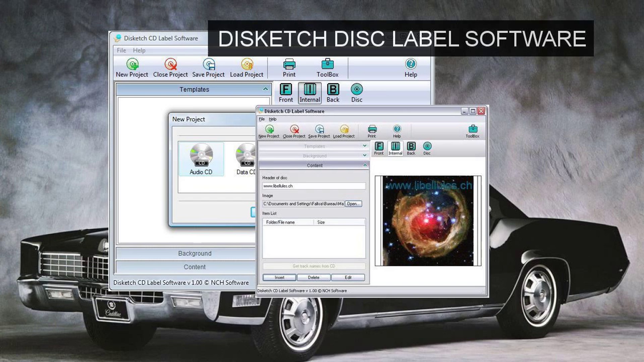
Task: Click Close Project icon in back window
Action: tap(170, 64)
